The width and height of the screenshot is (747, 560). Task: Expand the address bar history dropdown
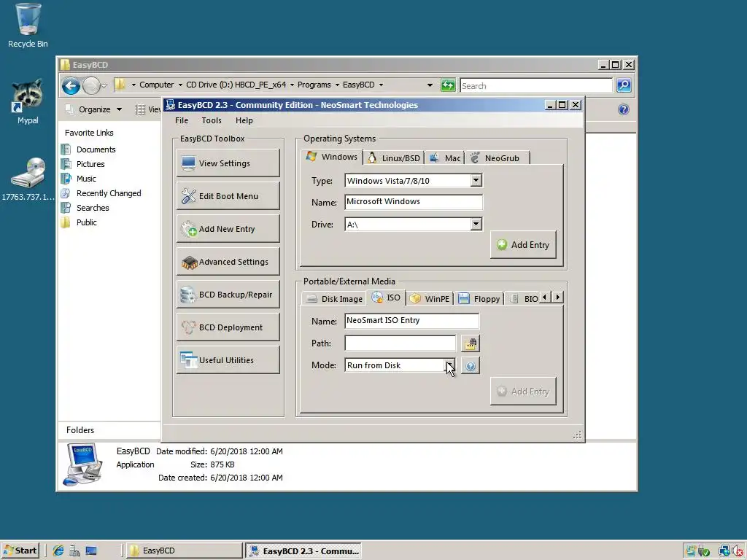pyautogui.click(x=430, y=85)
